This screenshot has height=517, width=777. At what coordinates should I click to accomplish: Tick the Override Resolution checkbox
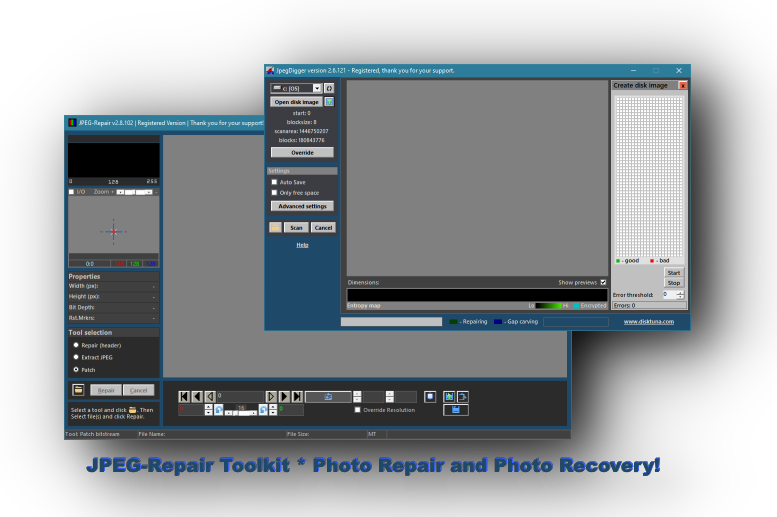click(358, 410)
